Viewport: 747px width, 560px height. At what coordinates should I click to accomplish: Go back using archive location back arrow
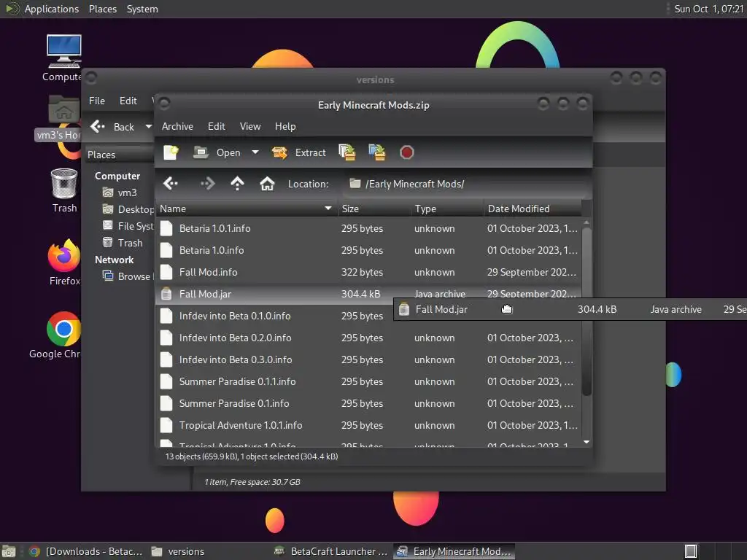click(x=171, y=183)
